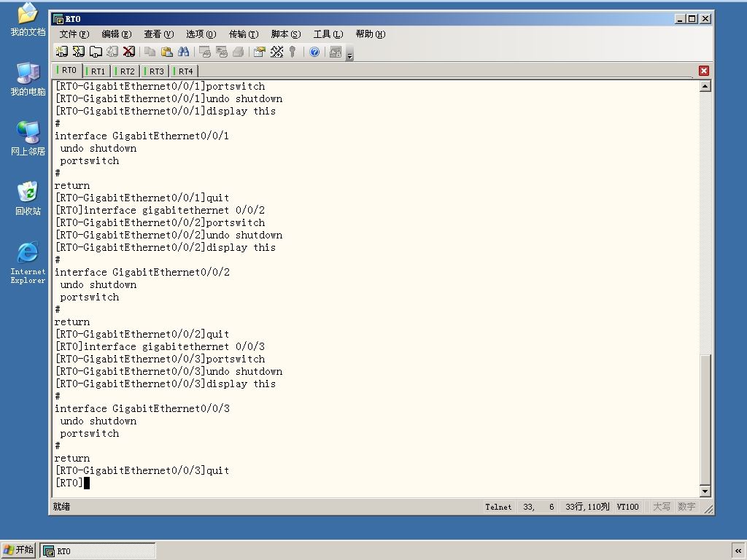Click the terminal scrollbar down arrow
This screenshot has width=747, height=560.
705,491
